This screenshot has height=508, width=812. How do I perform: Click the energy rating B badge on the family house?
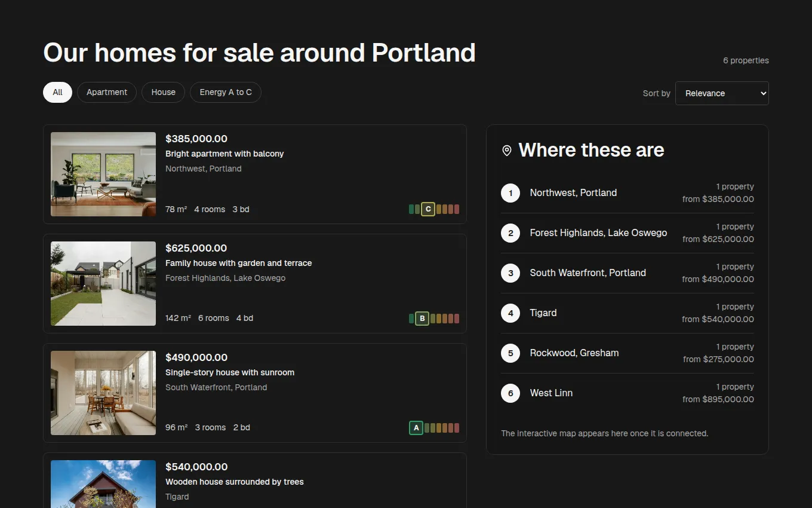[x=422, y=319]
